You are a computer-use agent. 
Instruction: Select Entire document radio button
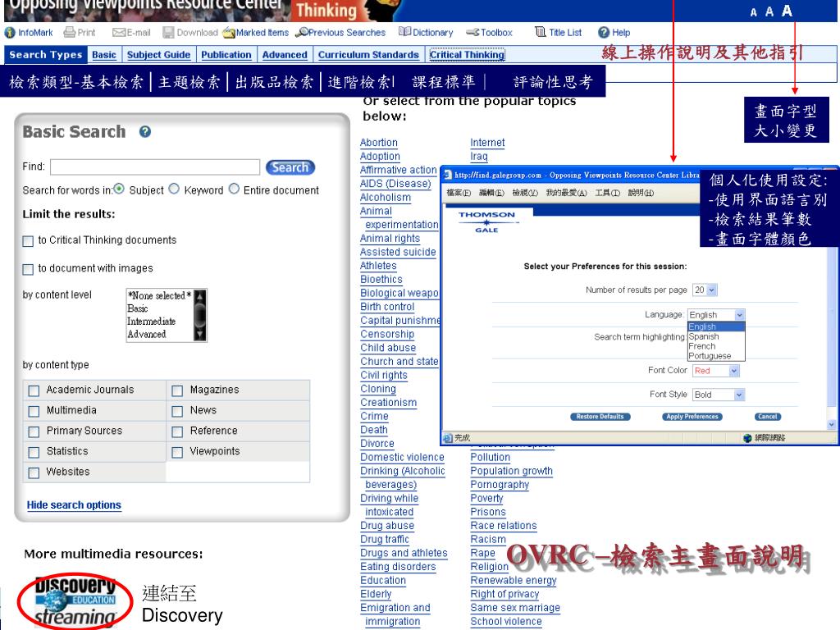[x=234, y=189]
